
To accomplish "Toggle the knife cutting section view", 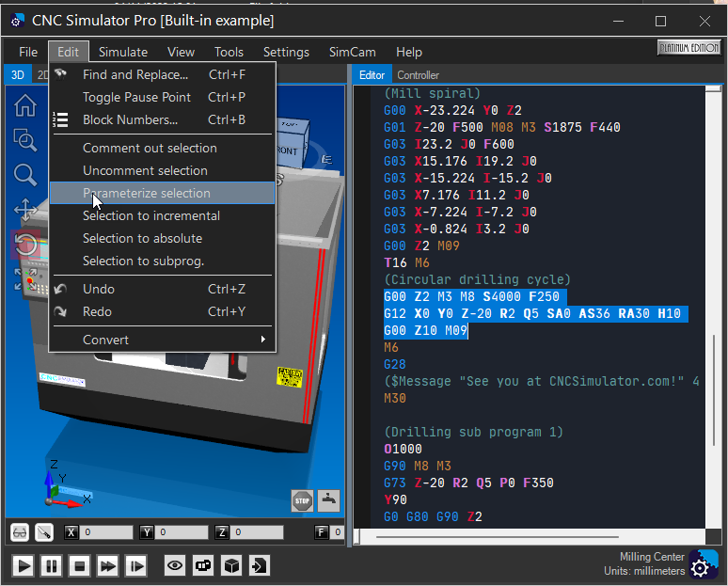I will coord(44,532).
